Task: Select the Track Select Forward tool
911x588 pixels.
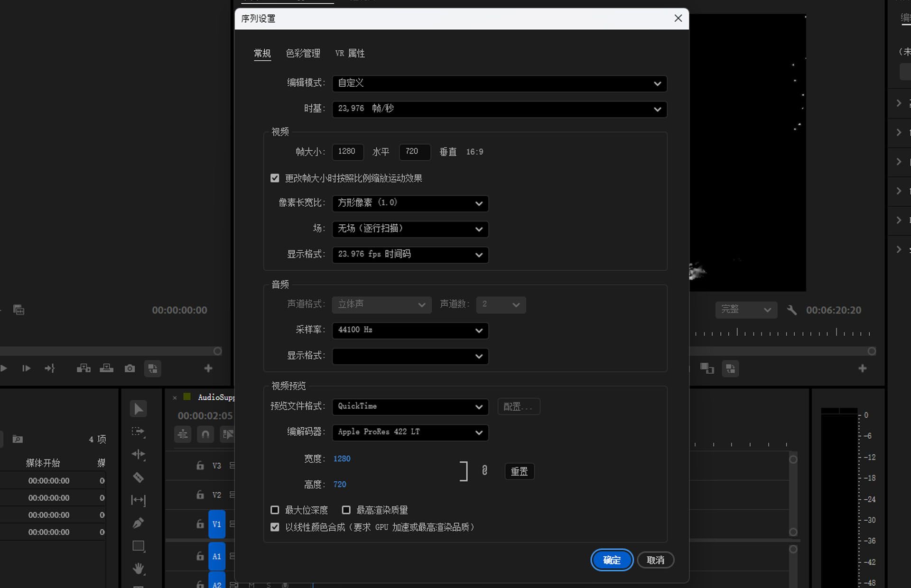Action: click(138, 432)
